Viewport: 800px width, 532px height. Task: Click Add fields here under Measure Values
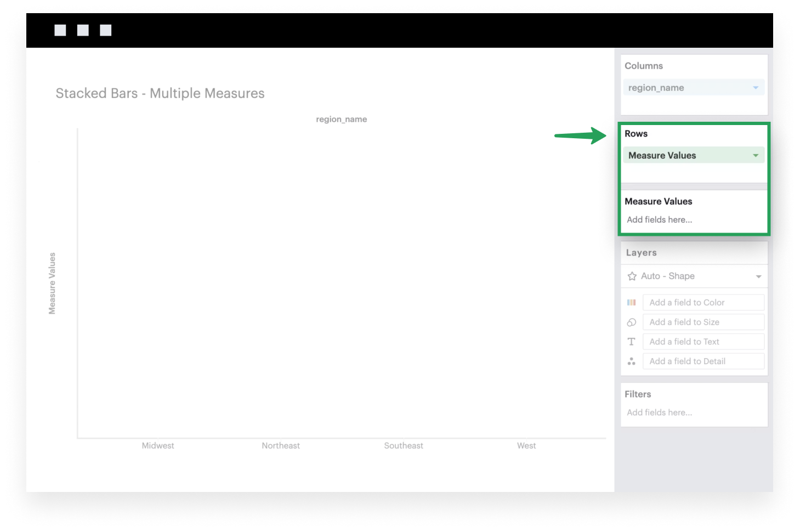click(x=659, y=219)
